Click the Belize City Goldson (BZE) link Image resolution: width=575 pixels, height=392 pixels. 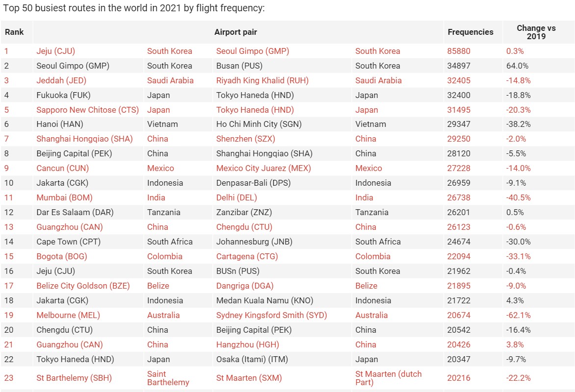click(x=83, y=286)
